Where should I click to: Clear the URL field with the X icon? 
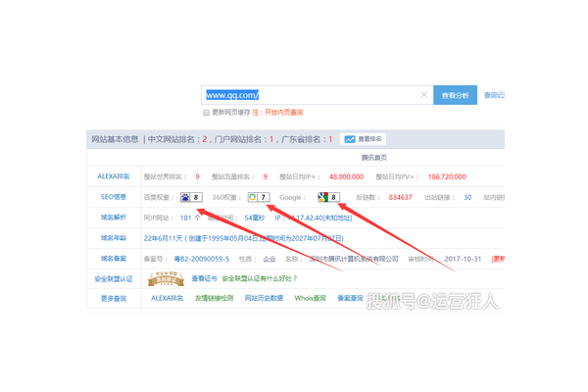pos(423,94)
